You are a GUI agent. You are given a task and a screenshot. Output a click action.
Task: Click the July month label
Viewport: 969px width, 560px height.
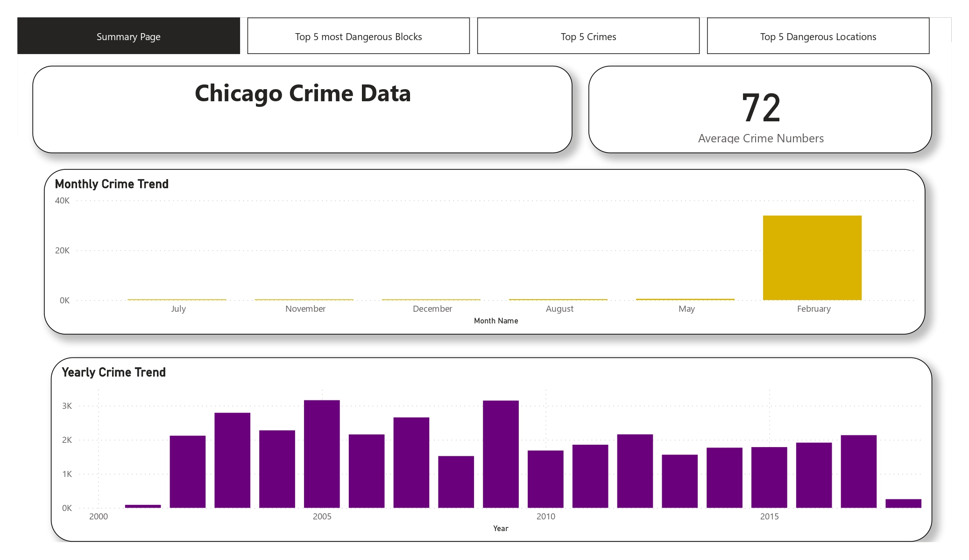pos(178,309)
